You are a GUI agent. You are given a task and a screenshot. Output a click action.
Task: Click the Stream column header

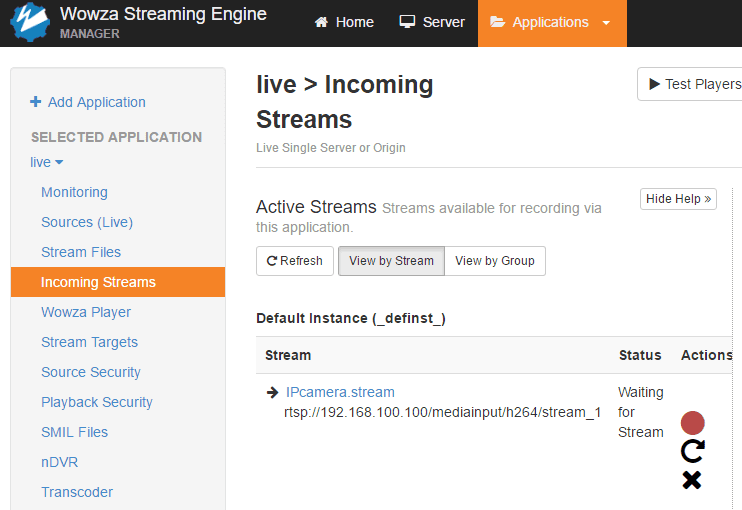[288, 355]
